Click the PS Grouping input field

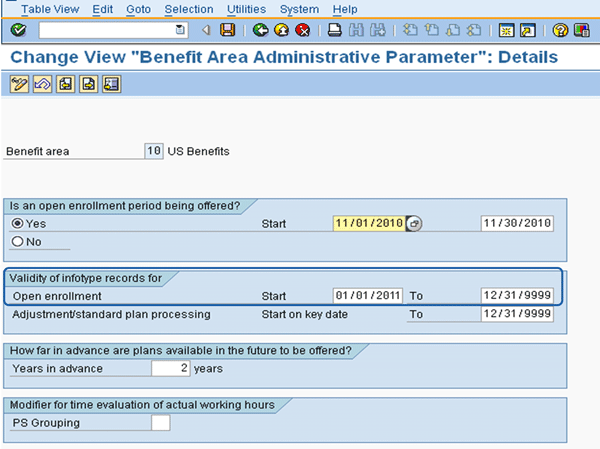[x=160, y=422]
